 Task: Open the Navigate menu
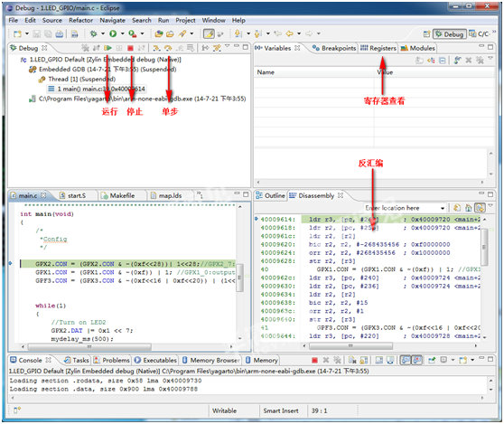coord(112,20)
